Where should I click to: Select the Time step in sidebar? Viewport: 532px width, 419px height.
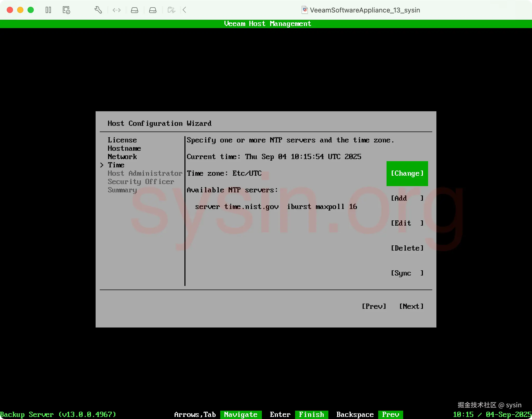(116, 165)
